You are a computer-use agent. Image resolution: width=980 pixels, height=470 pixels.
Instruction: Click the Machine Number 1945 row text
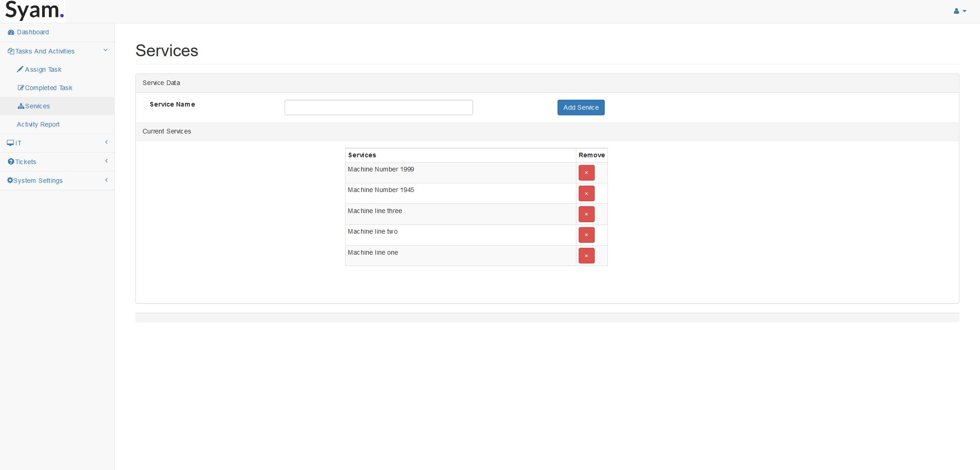pyautogui.click(x=381, y=190)
